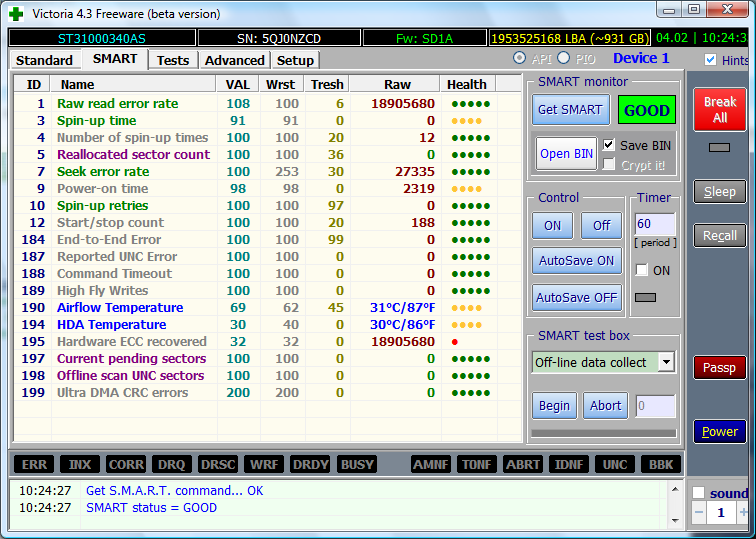Click the AMNF error indicator
The image size is (756, 539).
pos(431,465)
